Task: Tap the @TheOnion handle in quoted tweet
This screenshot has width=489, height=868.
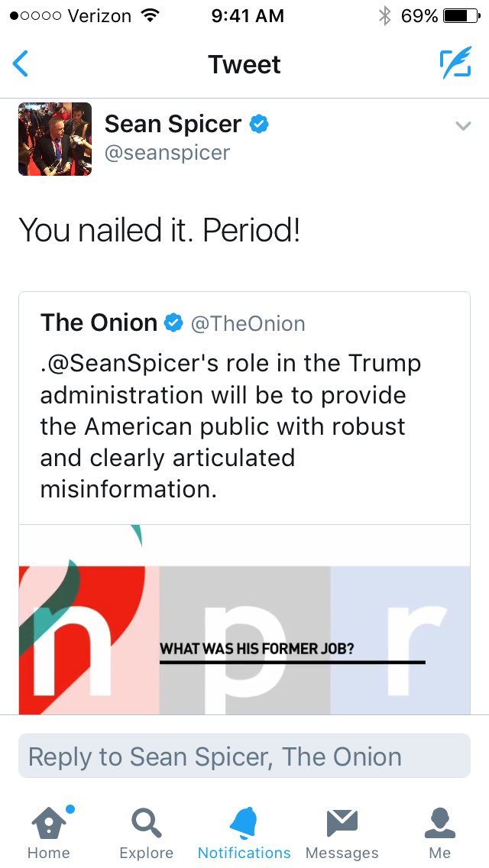Action: tap(248, 323)
